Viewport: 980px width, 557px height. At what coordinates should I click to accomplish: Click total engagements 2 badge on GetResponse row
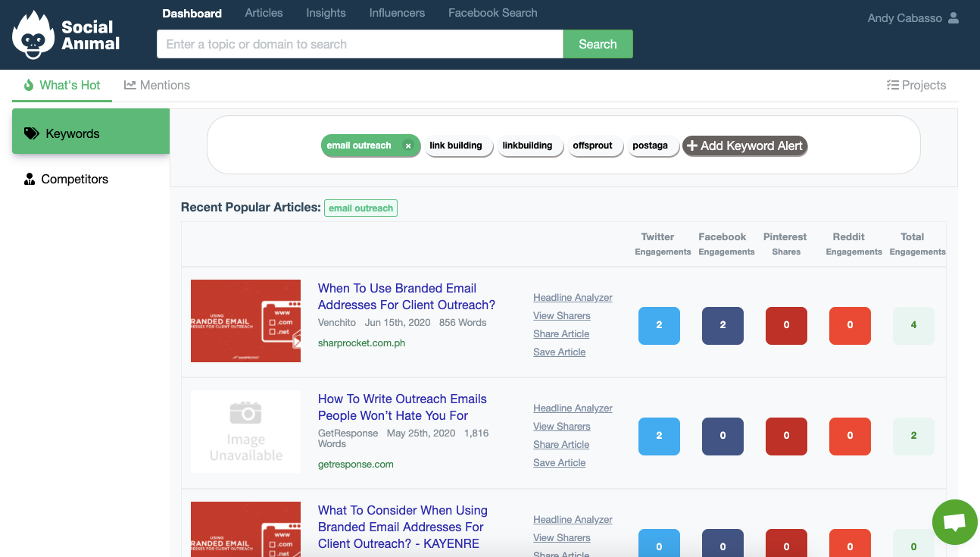(913, 435)
